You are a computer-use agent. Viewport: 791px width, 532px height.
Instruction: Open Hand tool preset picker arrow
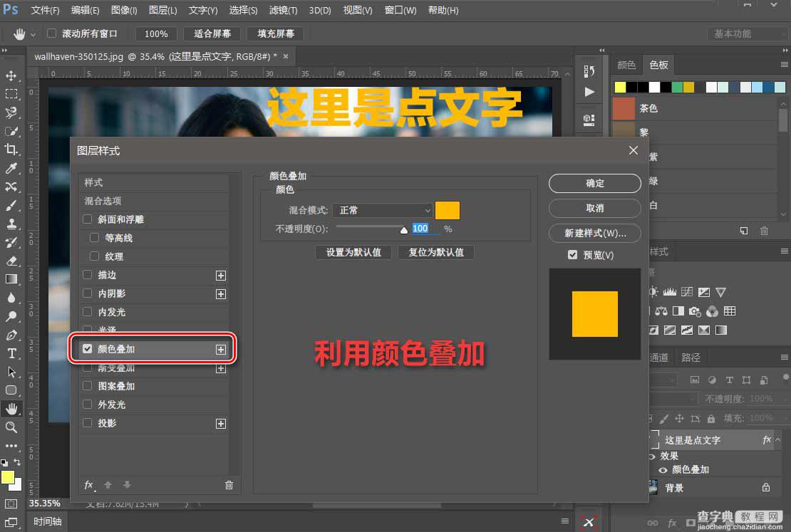click(x=33, y=34)
